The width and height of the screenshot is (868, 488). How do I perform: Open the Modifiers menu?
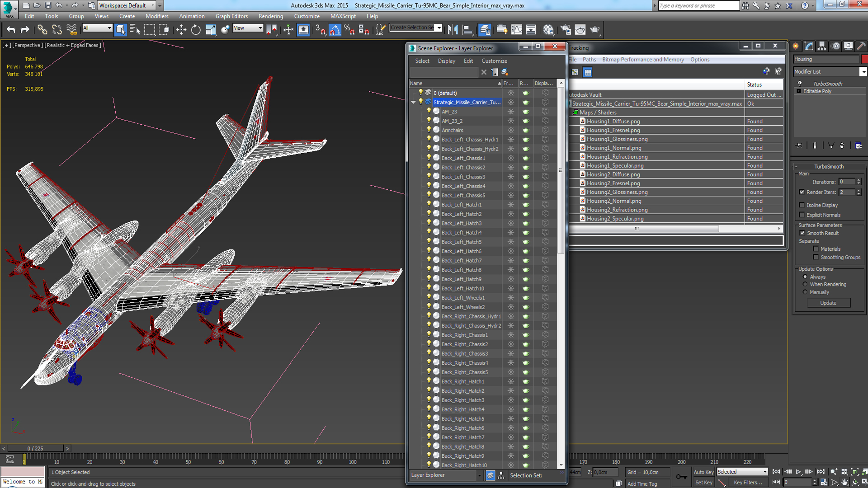(x=157, y=16)
